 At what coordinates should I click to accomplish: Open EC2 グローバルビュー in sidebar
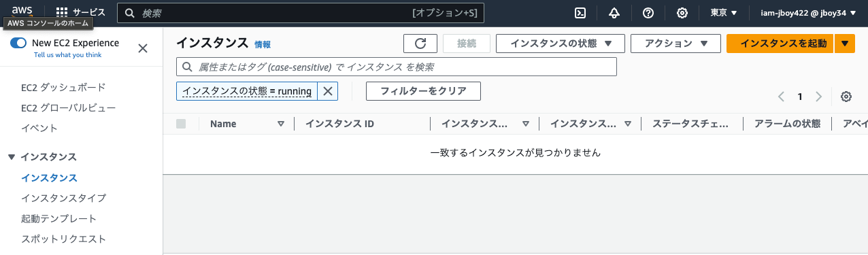pos(68,107)
